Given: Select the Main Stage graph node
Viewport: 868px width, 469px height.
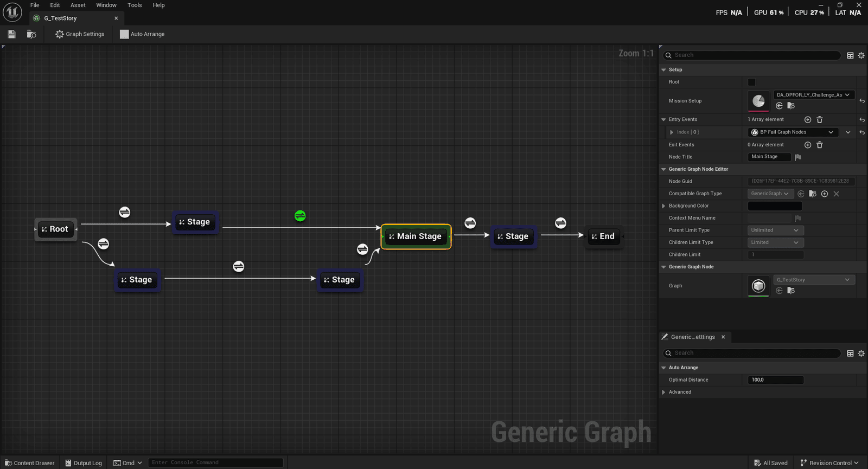Looking at the screenshot, I should click(416, 236).
